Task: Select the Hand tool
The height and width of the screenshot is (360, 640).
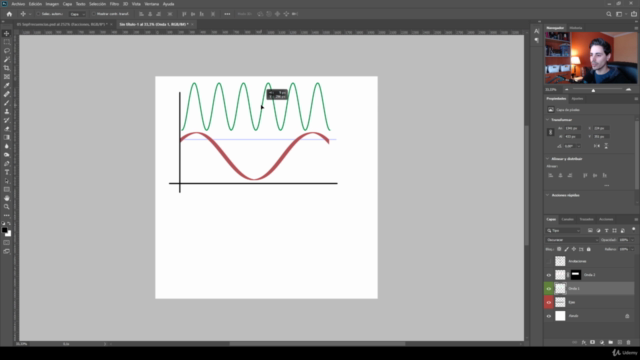Action: tap(7, 198)
